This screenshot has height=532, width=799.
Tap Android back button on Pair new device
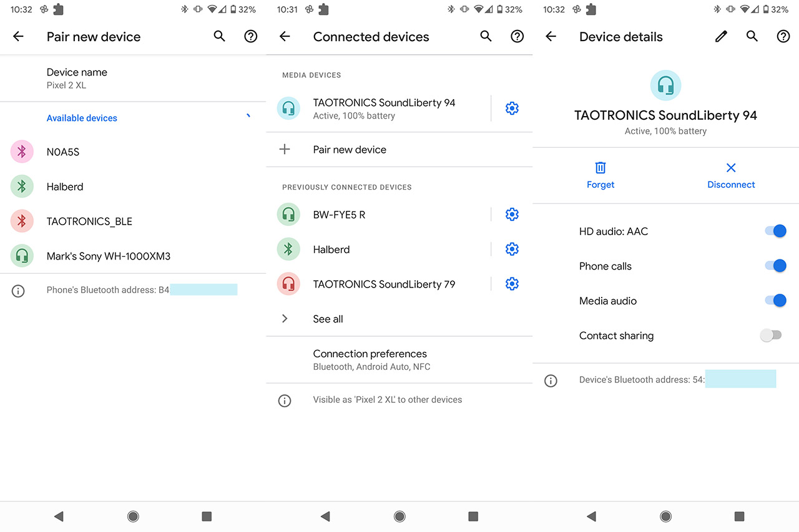coord(59,516)
